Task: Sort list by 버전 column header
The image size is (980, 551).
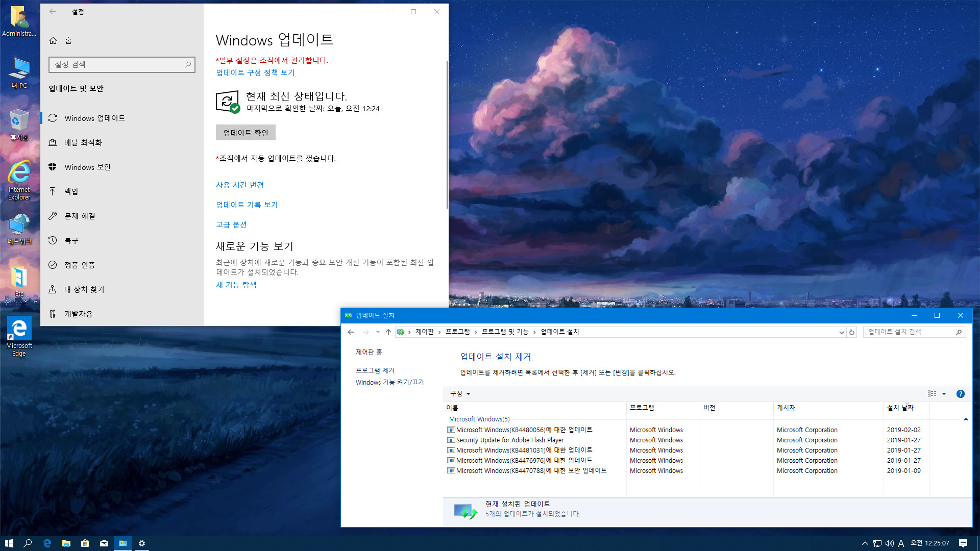Action: click(x=737, y=408)
